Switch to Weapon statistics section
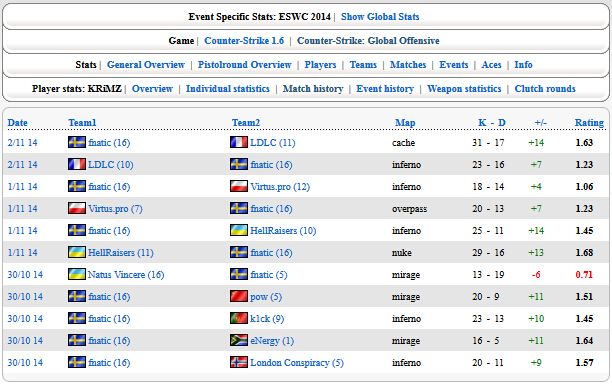Screen dimensions: 612x385 tap(464, 89)
